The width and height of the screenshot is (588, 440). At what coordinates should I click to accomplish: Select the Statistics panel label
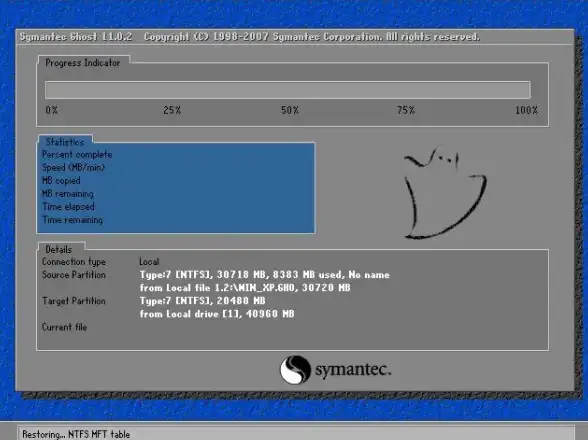(65, 142)
